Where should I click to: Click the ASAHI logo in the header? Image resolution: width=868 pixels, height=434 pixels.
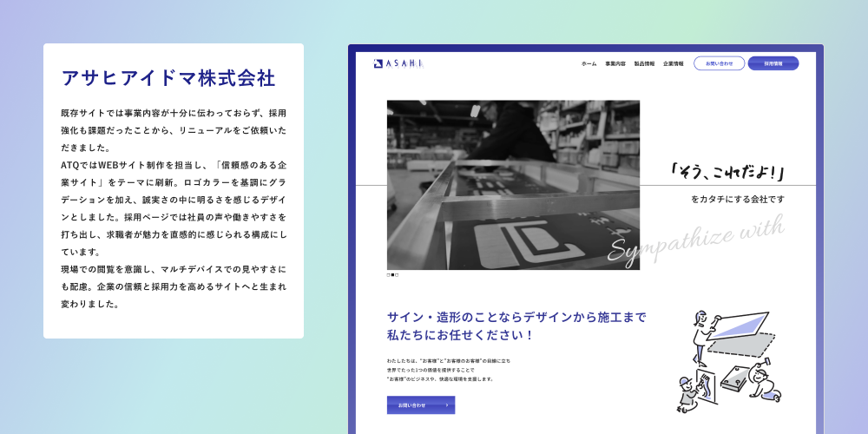[398, 63]
